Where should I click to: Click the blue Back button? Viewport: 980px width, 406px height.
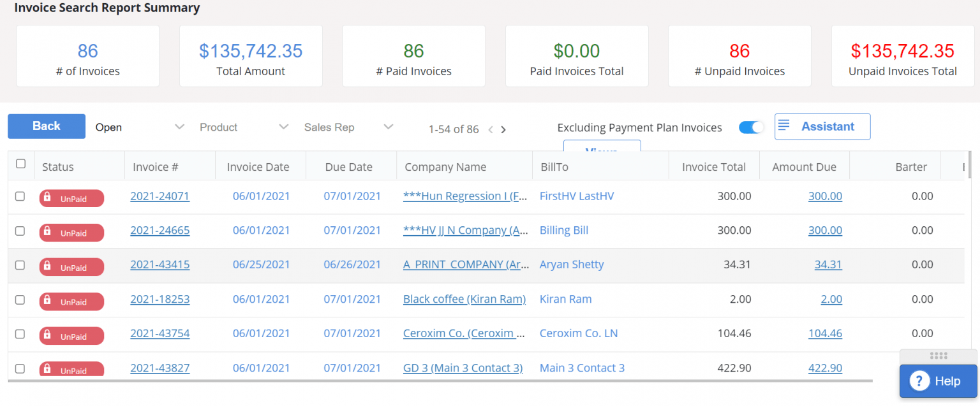point(47,126)
